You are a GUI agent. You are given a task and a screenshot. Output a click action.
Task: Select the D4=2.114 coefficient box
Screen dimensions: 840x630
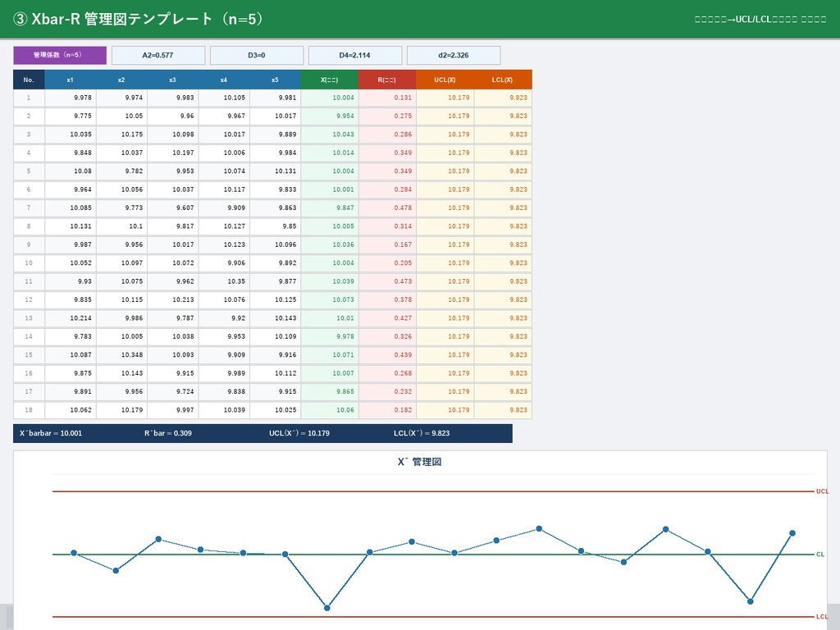click(x=354, y=55)
